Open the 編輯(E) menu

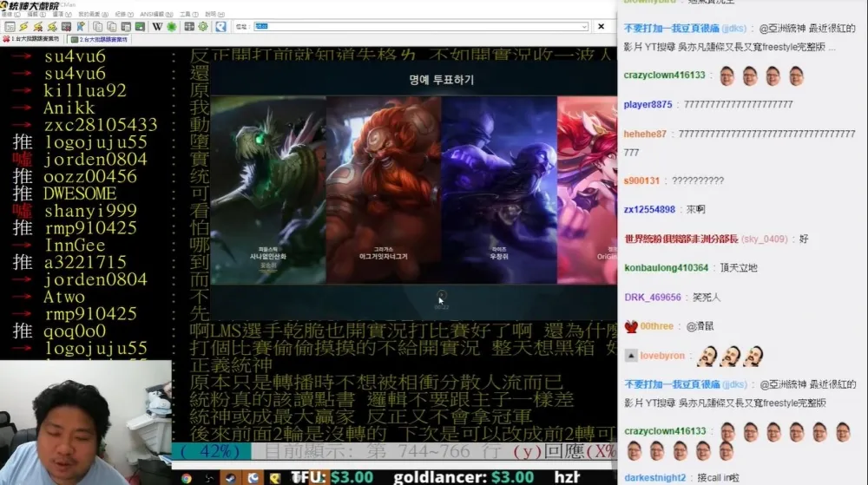coord(36,15)
